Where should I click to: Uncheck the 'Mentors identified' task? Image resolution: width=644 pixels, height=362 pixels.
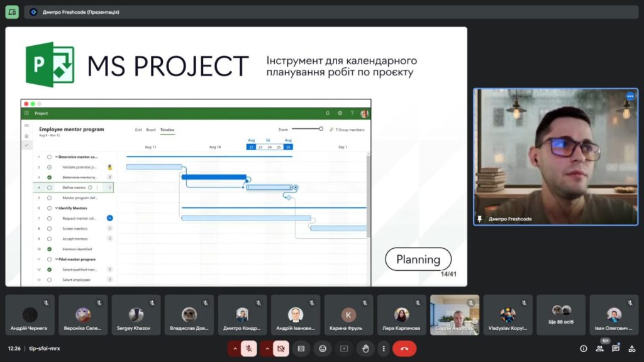pyautogui.click(x=49, y=249)
